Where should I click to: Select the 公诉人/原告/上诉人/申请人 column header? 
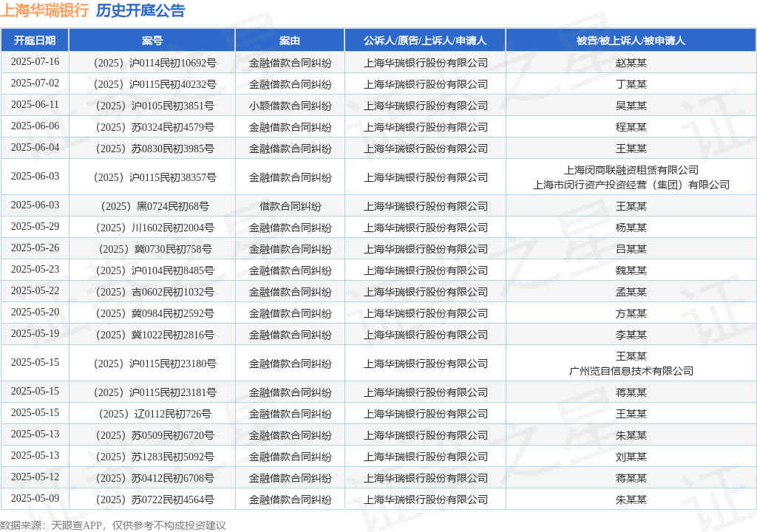pos(425,41)
